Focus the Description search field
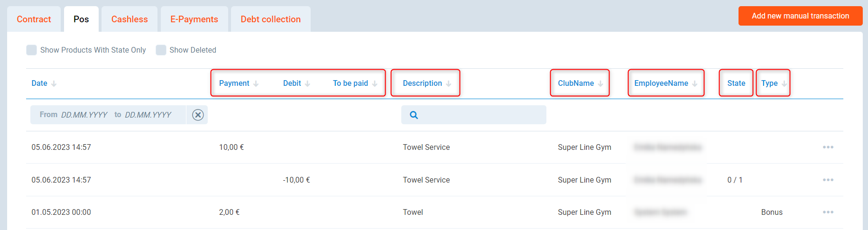868x230 pixels. click(480, 115)
